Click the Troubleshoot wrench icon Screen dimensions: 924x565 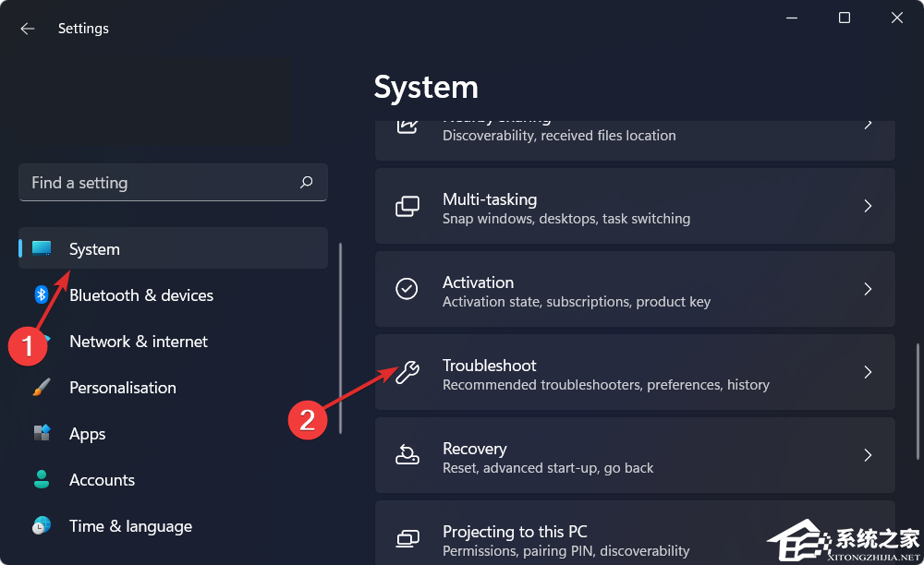tap(407, 373)
